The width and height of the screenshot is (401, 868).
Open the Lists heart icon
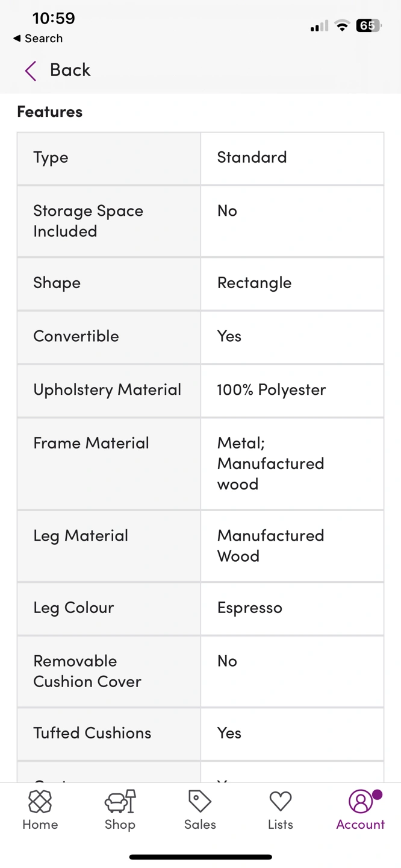280,802
